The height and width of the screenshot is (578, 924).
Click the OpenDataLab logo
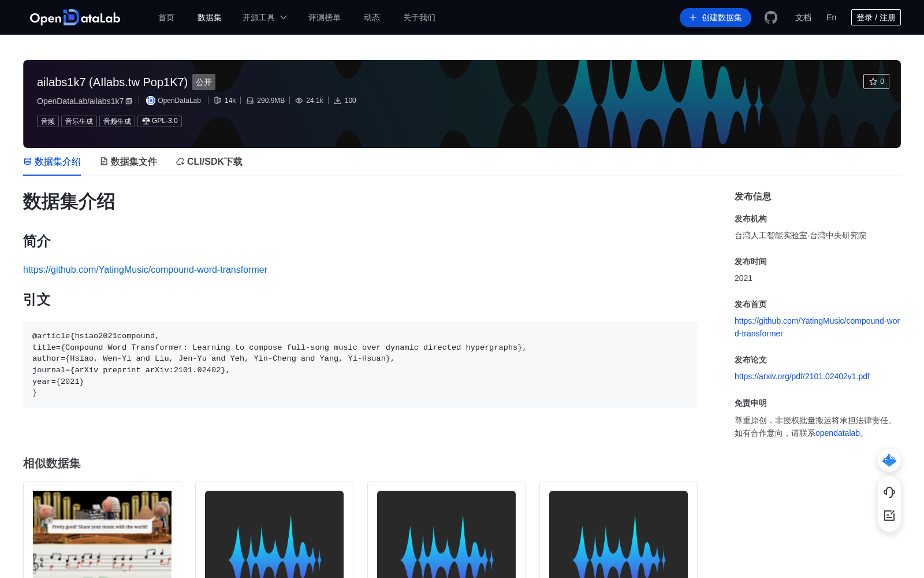75,17
